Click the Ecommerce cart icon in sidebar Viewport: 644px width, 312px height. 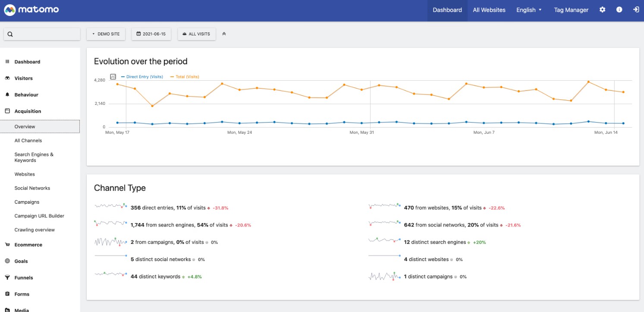pyautogui.click(x=7, y=245)
